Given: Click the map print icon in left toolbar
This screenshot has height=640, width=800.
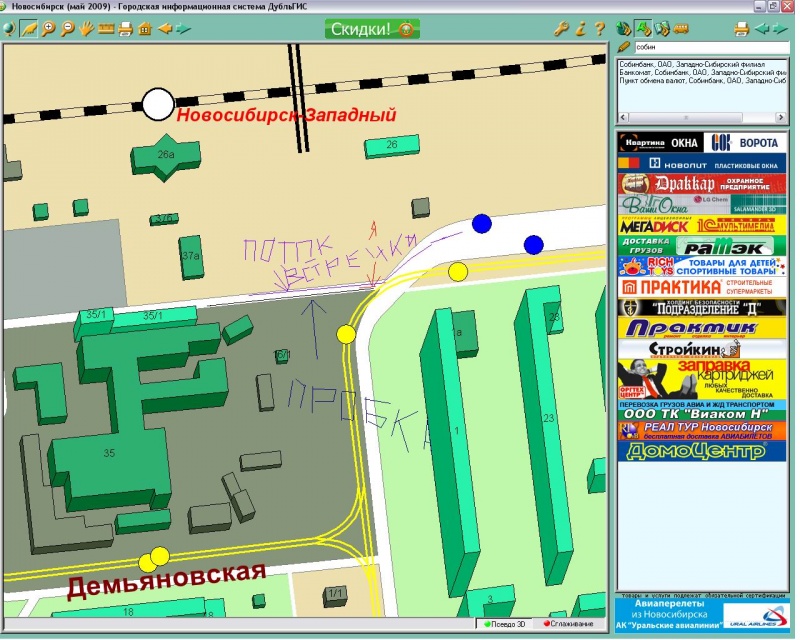Looking at the screenshot, I should [125, 29].
